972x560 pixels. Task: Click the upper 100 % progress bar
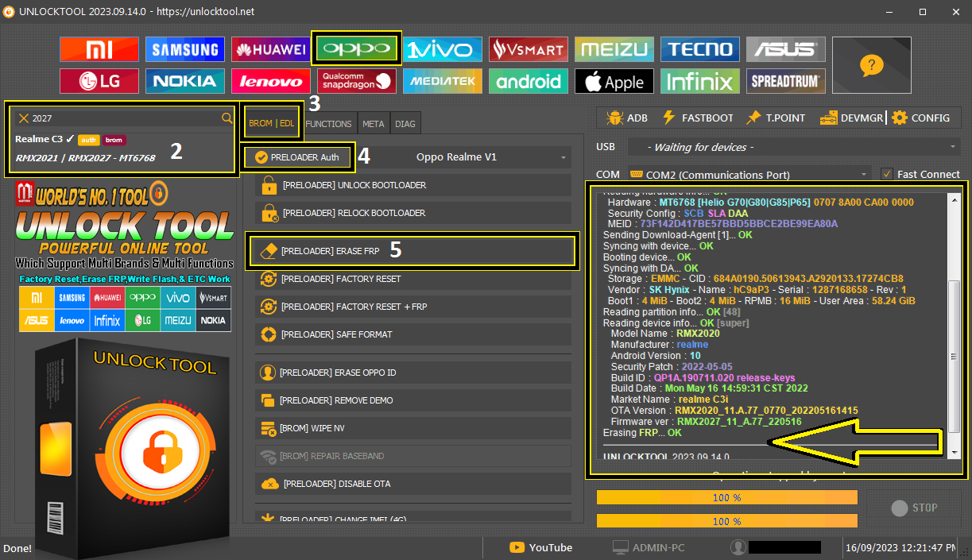(726, 497)
